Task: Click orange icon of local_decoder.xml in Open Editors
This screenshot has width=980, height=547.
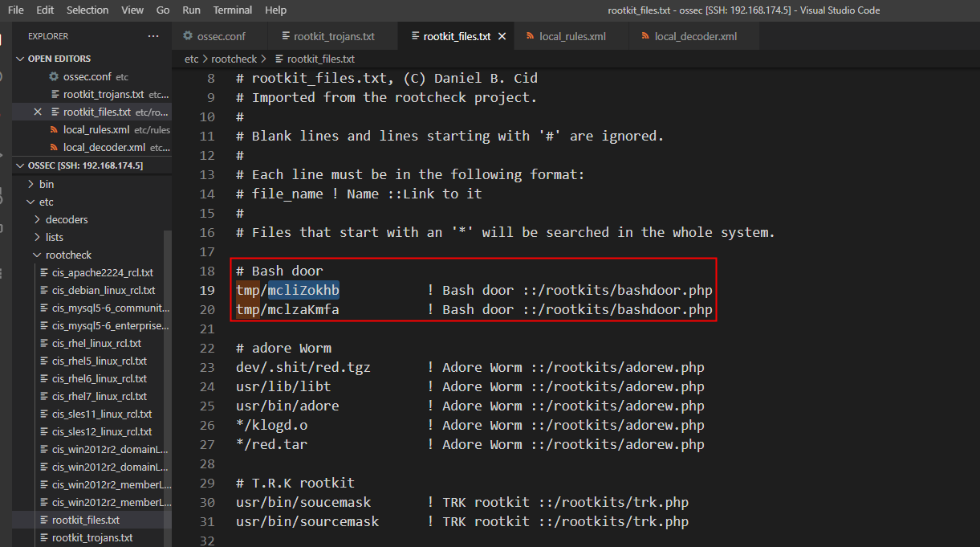Action: [55, 148]
